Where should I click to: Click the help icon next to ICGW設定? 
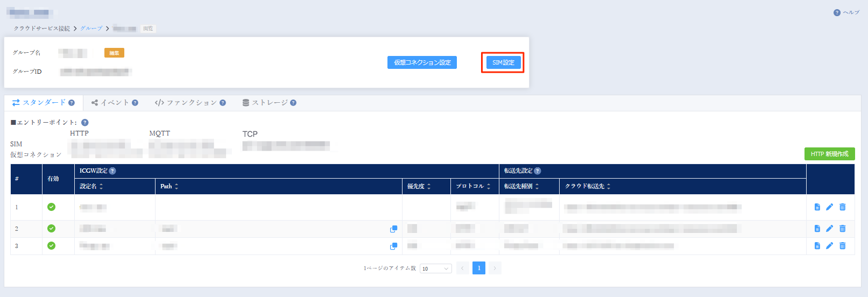pos(112,171)
